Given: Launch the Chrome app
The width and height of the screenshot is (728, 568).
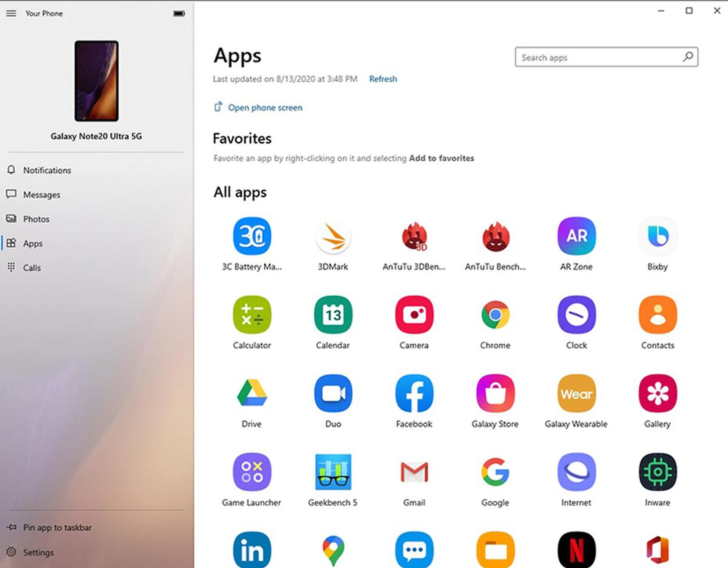Looking at the screenshot, I should pos(495,315).
